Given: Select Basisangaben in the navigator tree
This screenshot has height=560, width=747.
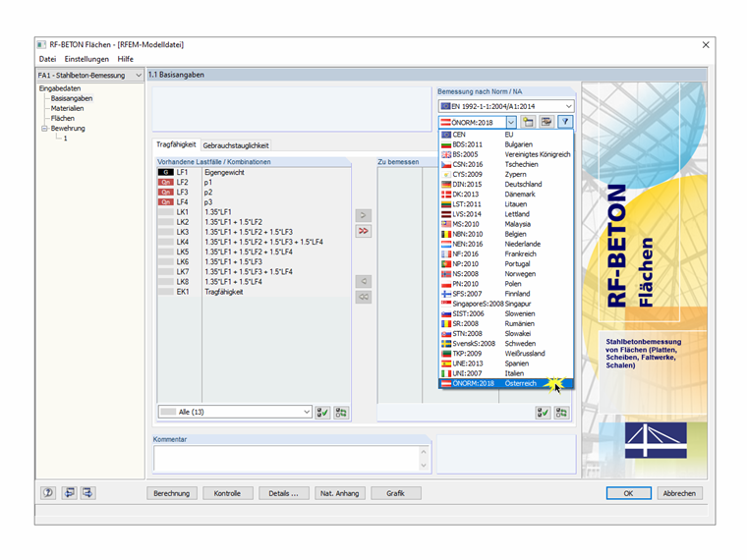Looking at the screenshot, I should click(72, 98).
